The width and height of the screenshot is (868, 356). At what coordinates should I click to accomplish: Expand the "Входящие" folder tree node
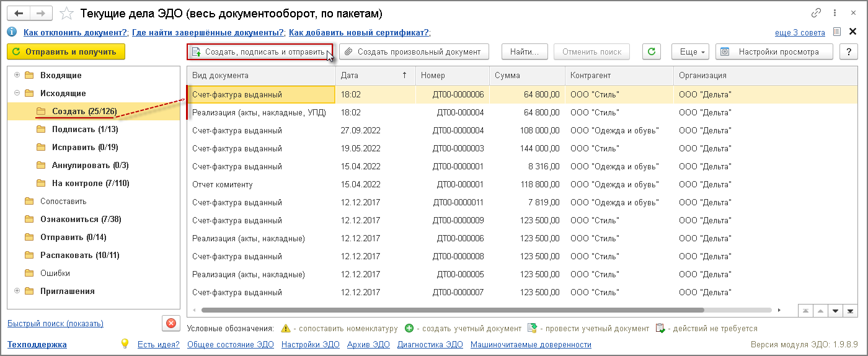(x=17, y=75)
